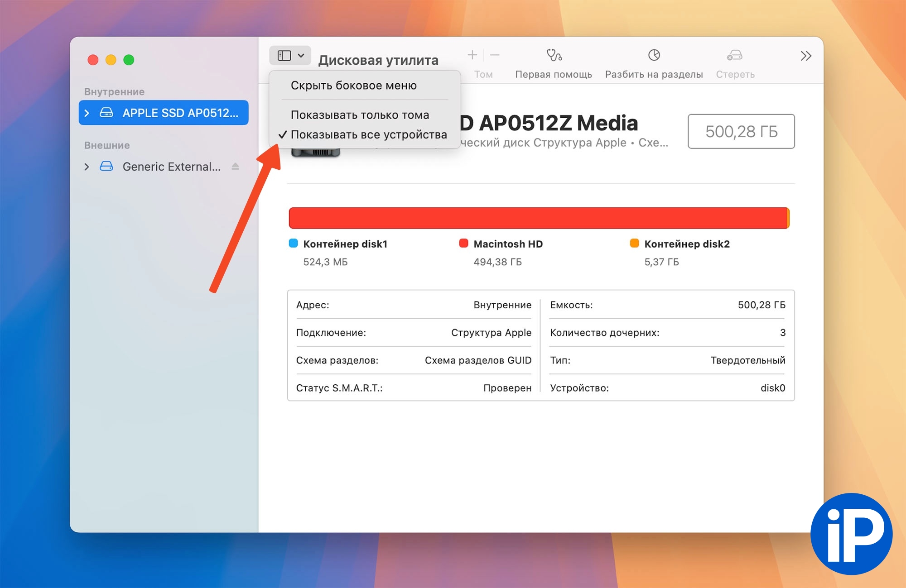This screenshot has width=906, height=588.
Task: Click the Erase drive icon
Action: [735, 55]
